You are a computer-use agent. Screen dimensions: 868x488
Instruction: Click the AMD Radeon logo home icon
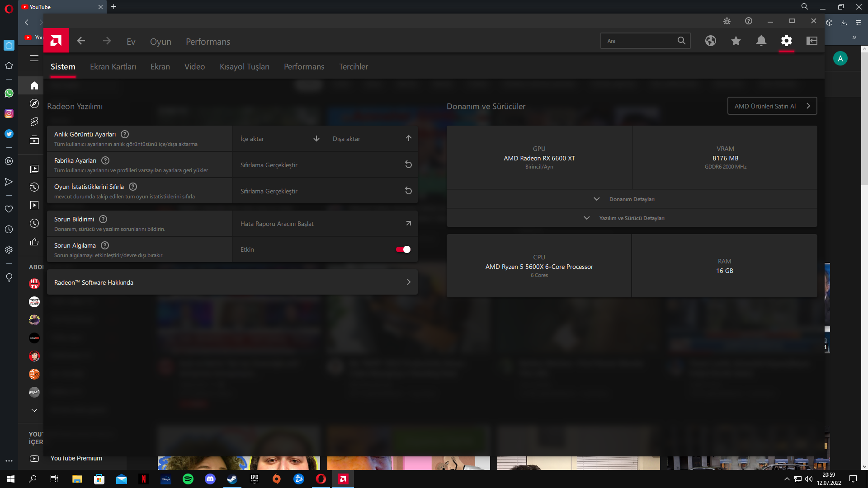pos(56,41)
